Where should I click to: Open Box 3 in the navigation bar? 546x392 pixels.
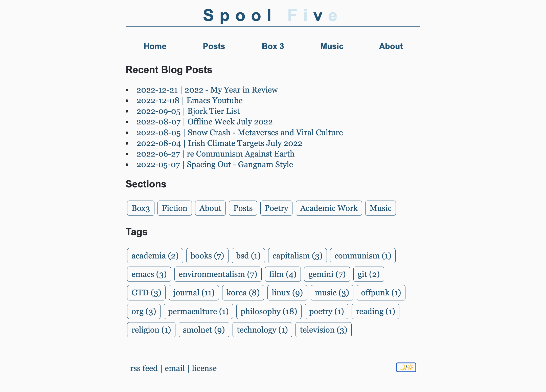point(273,46)
